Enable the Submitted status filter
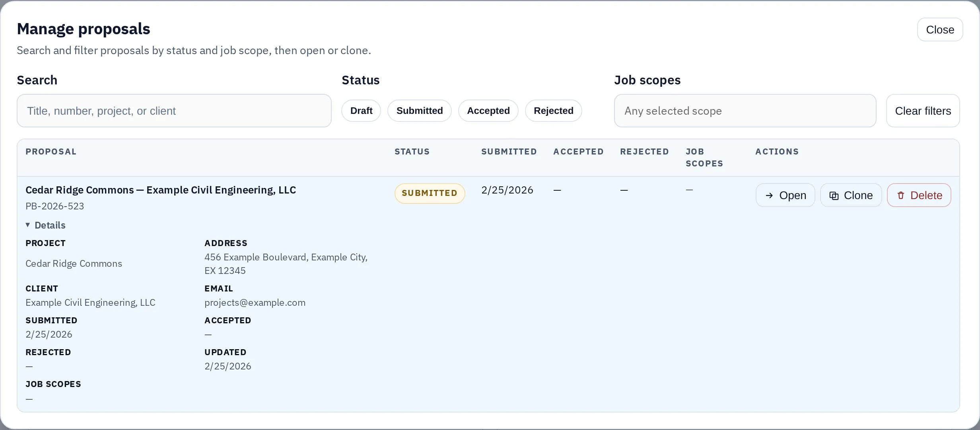 [419, 110]
